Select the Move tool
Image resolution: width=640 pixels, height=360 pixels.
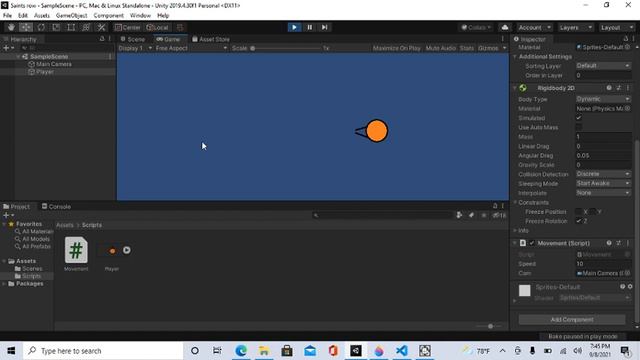(26, 27)
